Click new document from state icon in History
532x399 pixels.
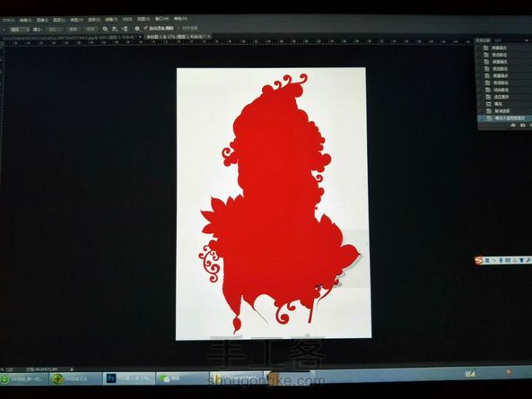click(513, 126)
